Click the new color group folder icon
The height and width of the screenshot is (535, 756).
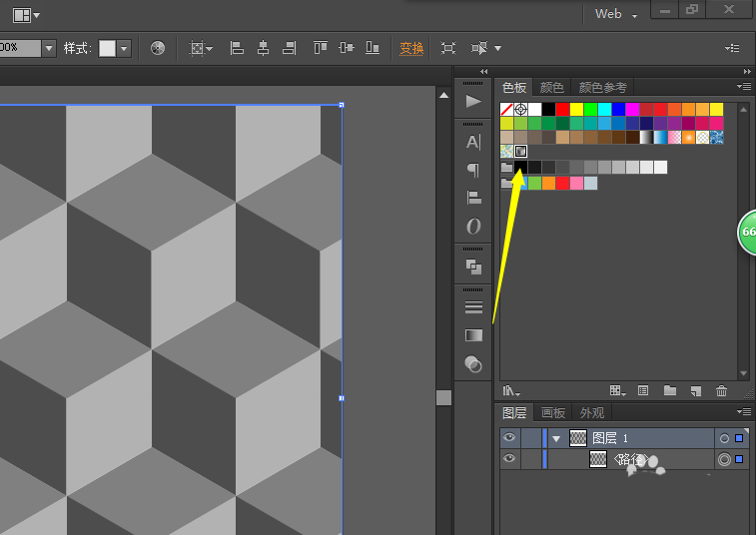pos(669,390)
